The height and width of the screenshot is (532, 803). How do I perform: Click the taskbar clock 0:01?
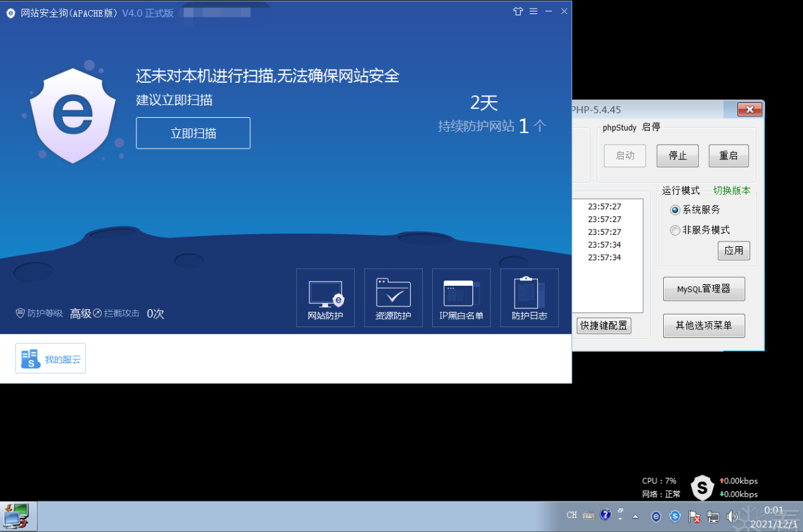point(774,511)
